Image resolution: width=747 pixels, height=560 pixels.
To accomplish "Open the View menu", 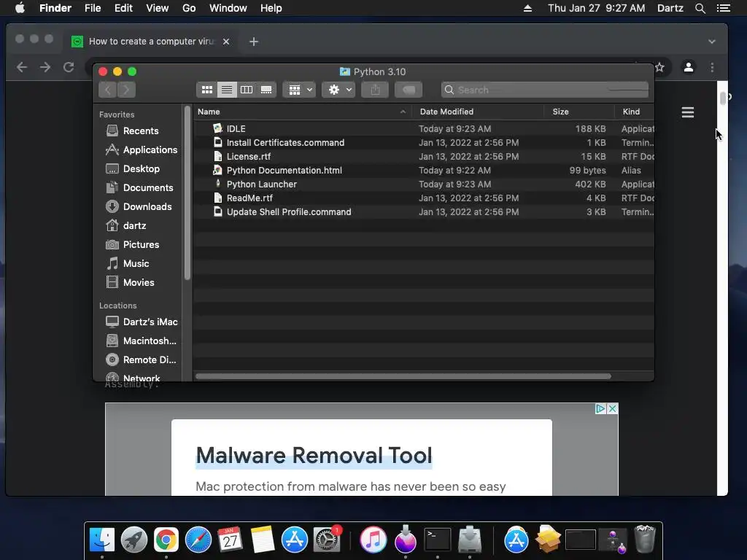I will [158, 8].
